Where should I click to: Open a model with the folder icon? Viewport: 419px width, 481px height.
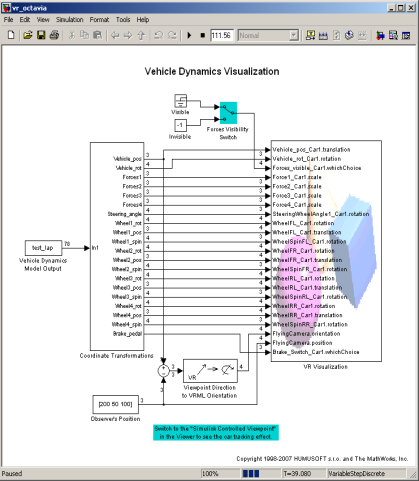pyautogui.click(x=28, y=35)
